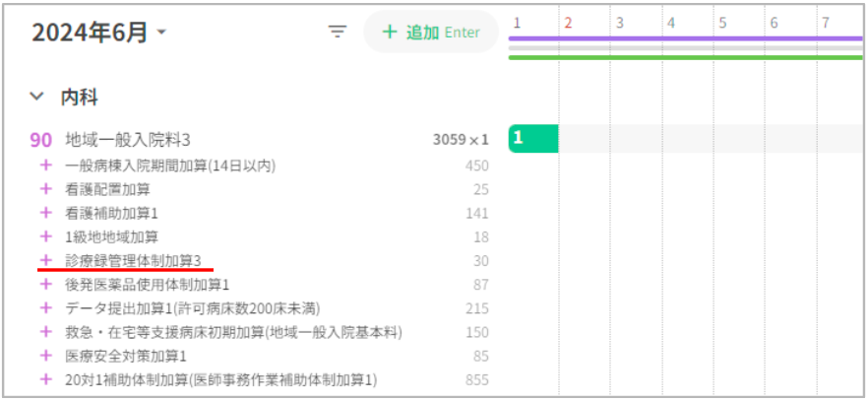Add 後発医薬品使用体制加算1 via plus icon
The image size is (868, 401).
44,285
